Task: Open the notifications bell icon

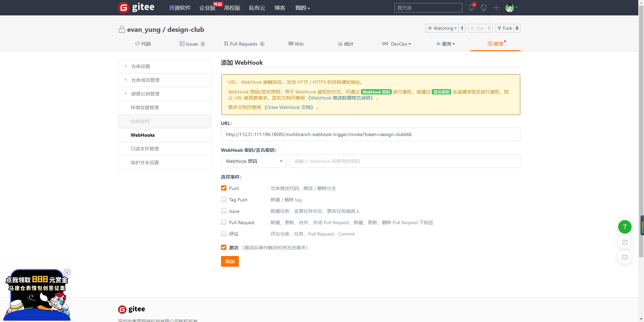Action: 471,8
